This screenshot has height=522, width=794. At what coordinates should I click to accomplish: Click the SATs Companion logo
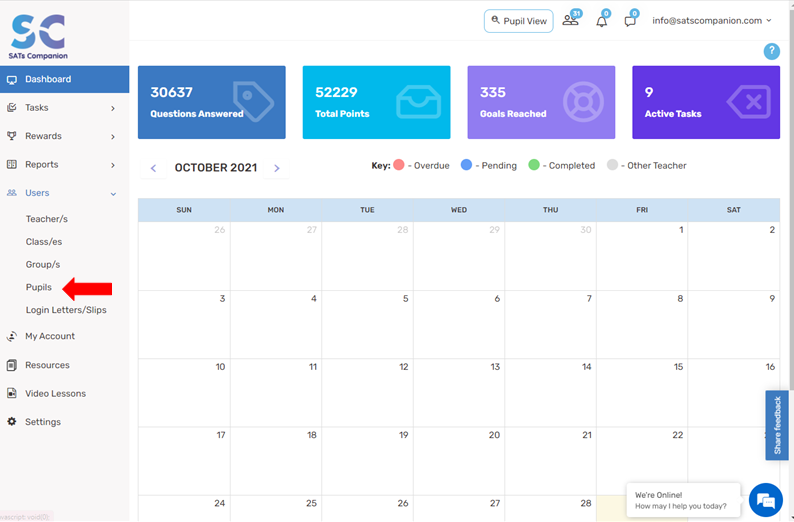[x=38, y=36]
